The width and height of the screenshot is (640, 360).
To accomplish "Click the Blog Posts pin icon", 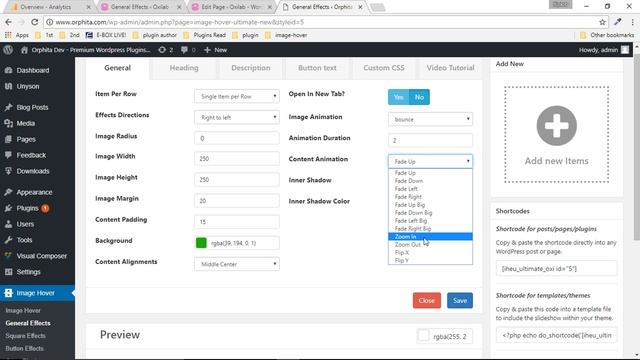I will click(8, 107).
